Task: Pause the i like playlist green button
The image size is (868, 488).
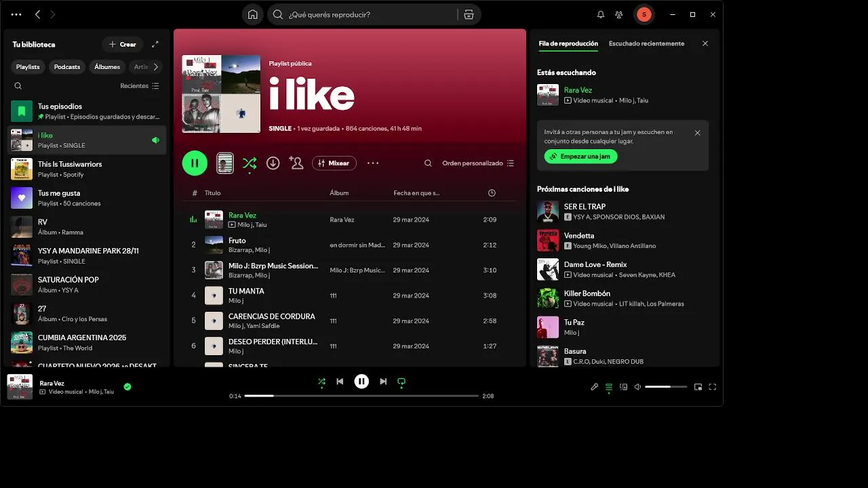Action: coord(195,163)
